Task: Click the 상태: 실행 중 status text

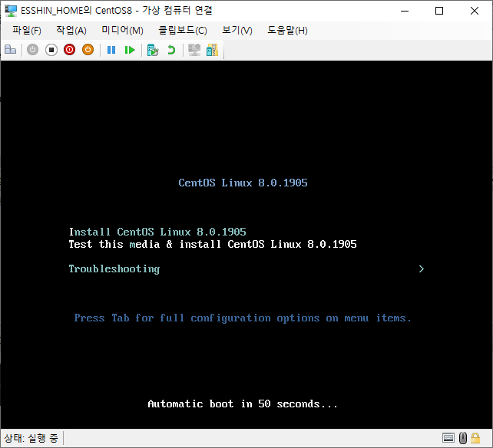Action: (31, 438)
